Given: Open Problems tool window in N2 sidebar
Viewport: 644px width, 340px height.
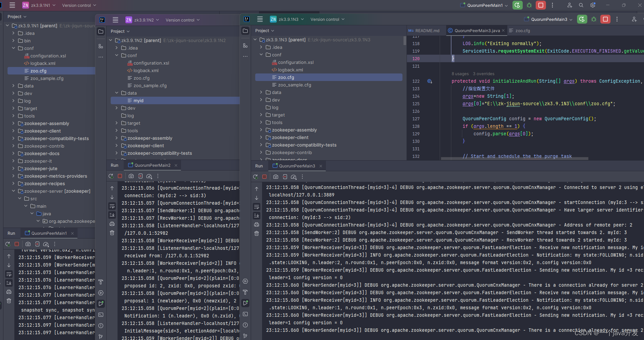Looking at the screenshot, I should pos(101,326).
